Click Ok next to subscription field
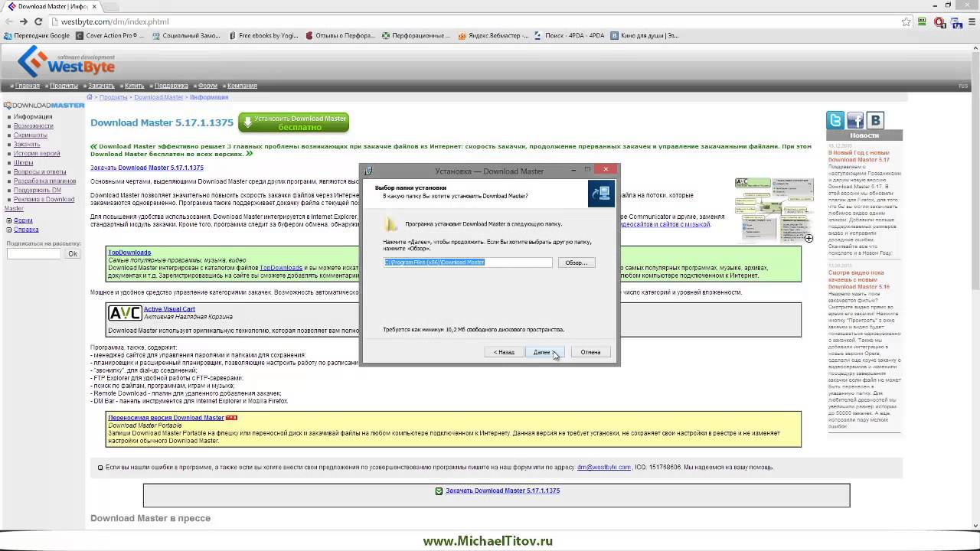The height and width of the screenshot is (551, 980). [72, 253]
